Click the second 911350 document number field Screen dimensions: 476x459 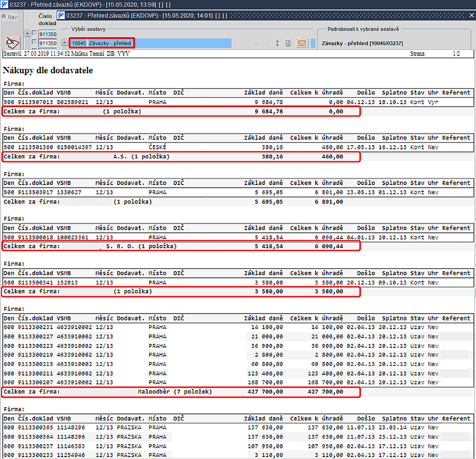48,43
